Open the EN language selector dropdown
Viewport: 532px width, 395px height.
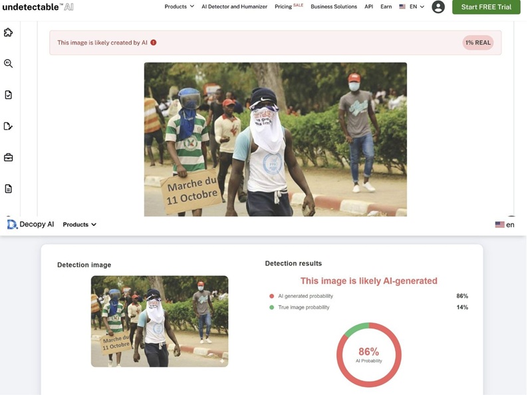412,7
